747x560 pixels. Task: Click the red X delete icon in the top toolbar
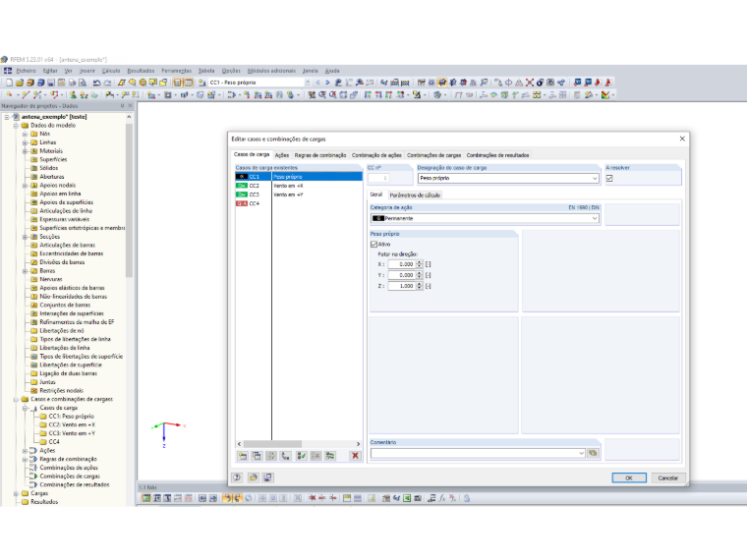click(x=529, y=83)
